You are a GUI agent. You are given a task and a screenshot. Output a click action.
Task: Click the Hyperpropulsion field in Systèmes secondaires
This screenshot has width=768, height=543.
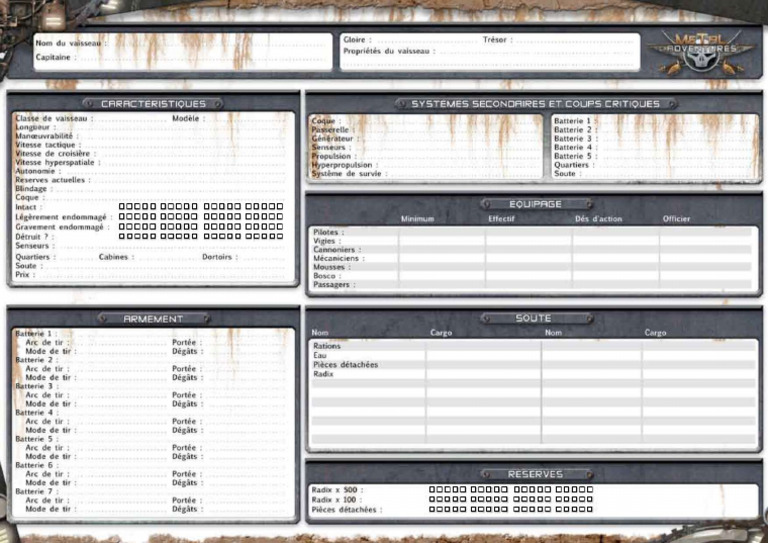[x=460, y=165]
